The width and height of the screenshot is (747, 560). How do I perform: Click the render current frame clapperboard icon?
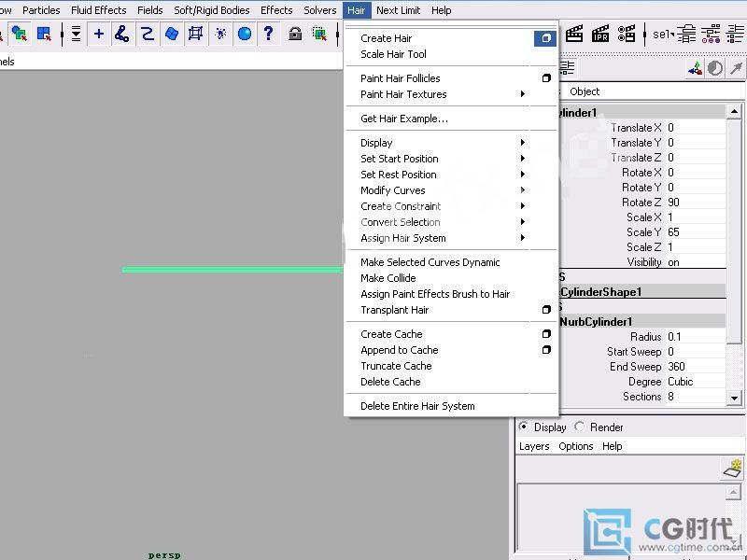coord(574,35)
